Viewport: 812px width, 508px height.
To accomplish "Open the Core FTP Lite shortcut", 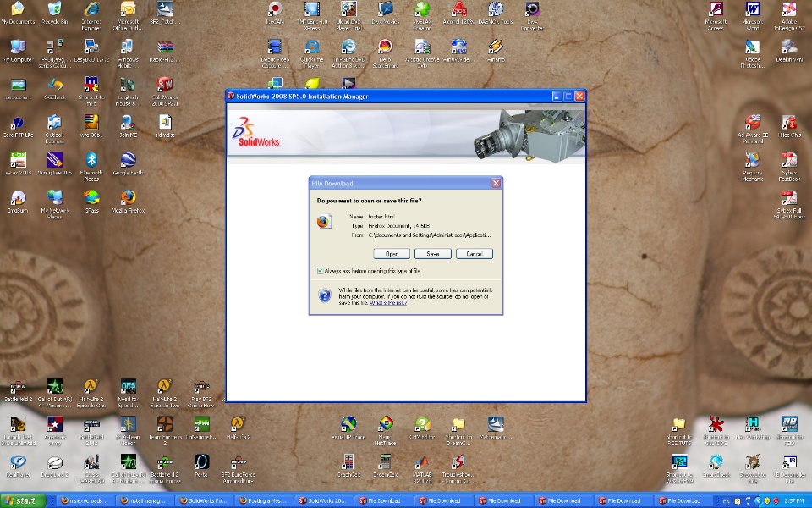I will point(18,126).
